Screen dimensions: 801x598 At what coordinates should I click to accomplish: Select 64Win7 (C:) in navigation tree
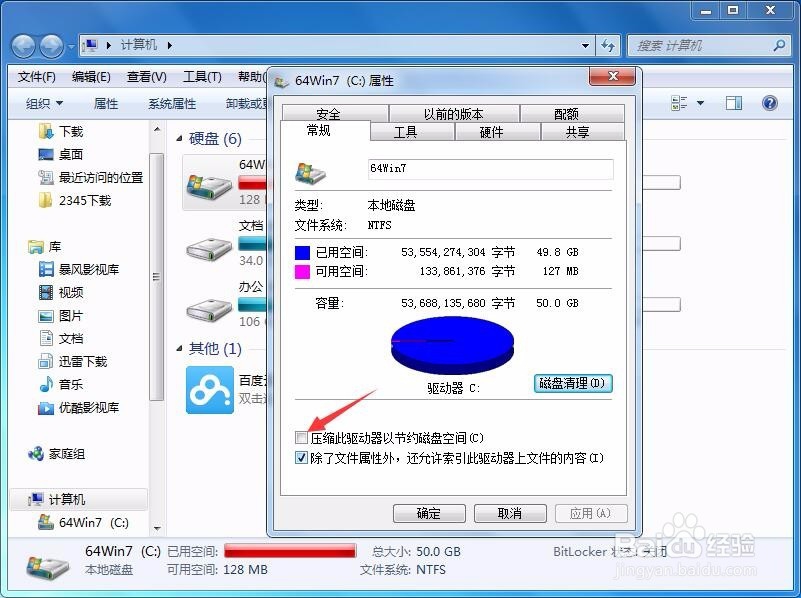(83, 522)
